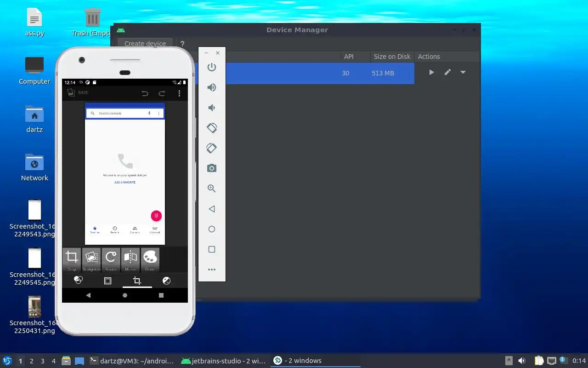Open dartz home folder on desktop
Viewport: 588px width, 368px height.
[34, 119]
